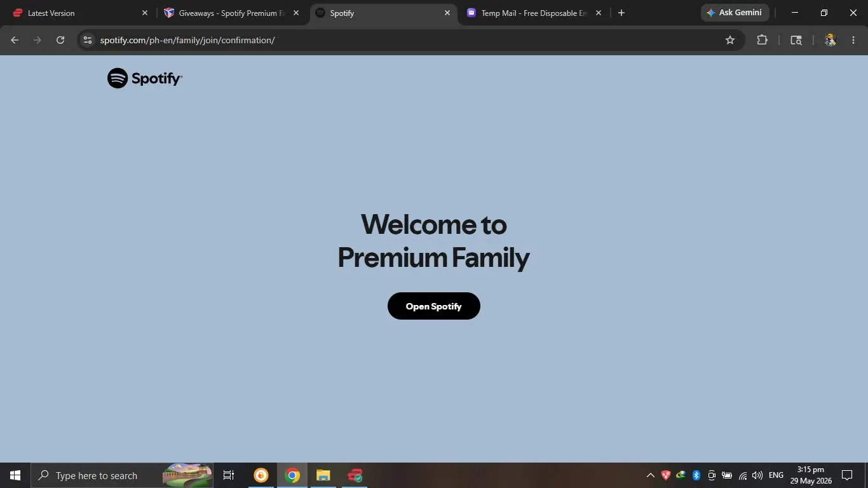The width and height of the screenshot is (868, 488).
Task: Select the Spotify browser tab
Action: point(383,13)
